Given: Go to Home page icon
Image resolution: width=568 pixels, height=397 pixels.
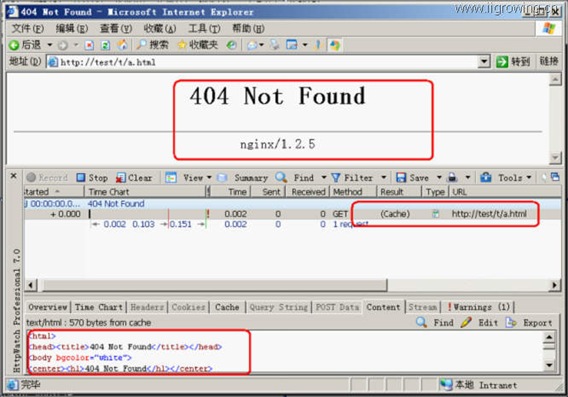Looking at the screenshot, I should pyautogui.click(x=122, y=45).
